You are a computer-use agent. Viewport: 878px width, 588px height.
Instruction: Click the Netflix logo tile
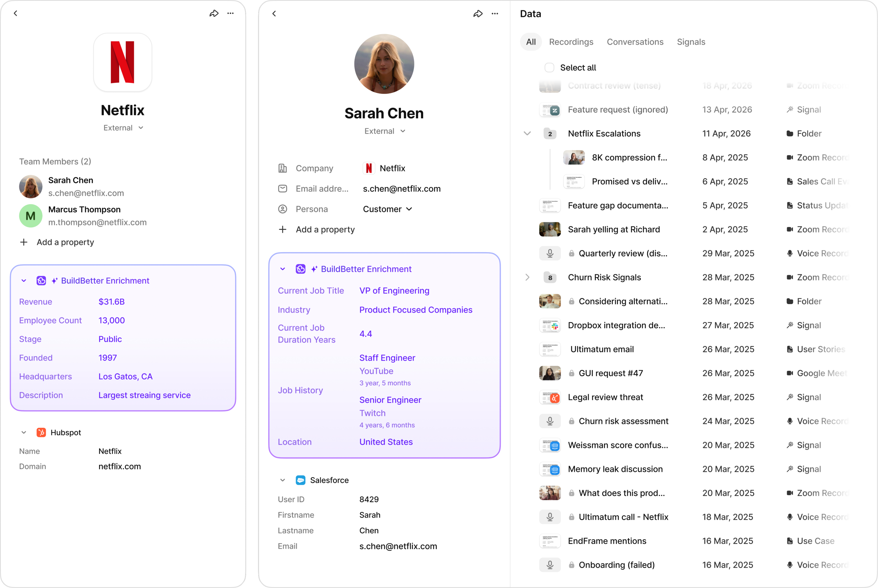123,62
